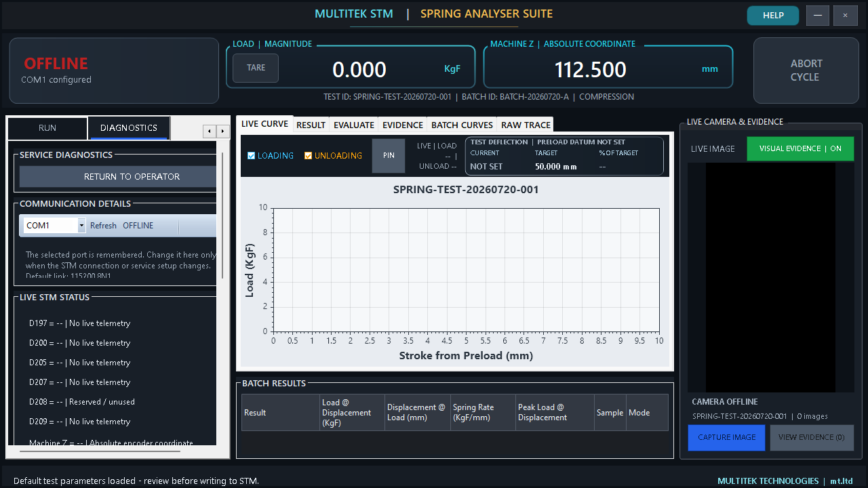Click the red OFFLINE status text

pyautogui.click(x=56, y=64)
